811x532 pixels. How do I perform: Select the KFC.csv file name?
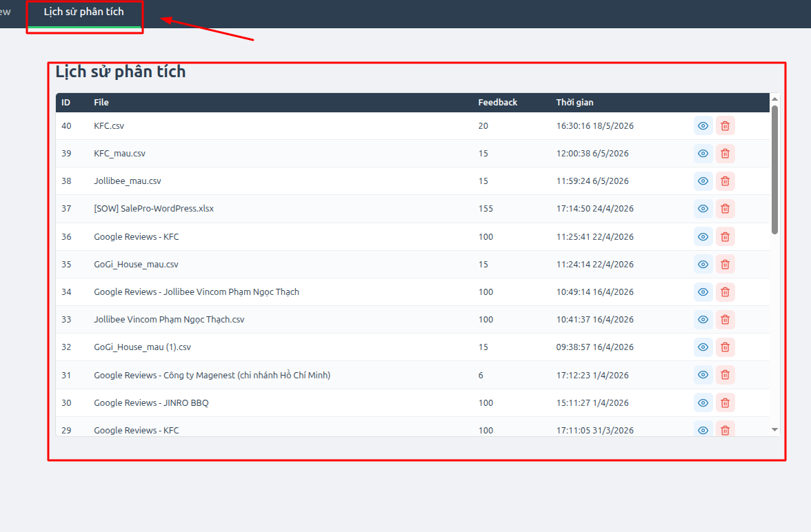pyautogui.click(x=109, y=125)
